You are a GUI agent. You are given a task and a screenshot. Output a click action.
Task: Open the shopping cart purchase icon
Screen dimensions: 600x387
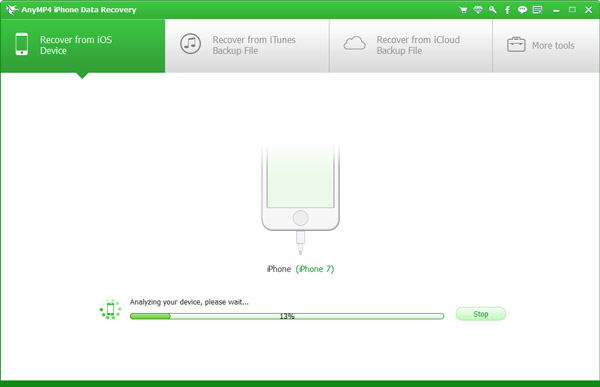click(463, 10)
